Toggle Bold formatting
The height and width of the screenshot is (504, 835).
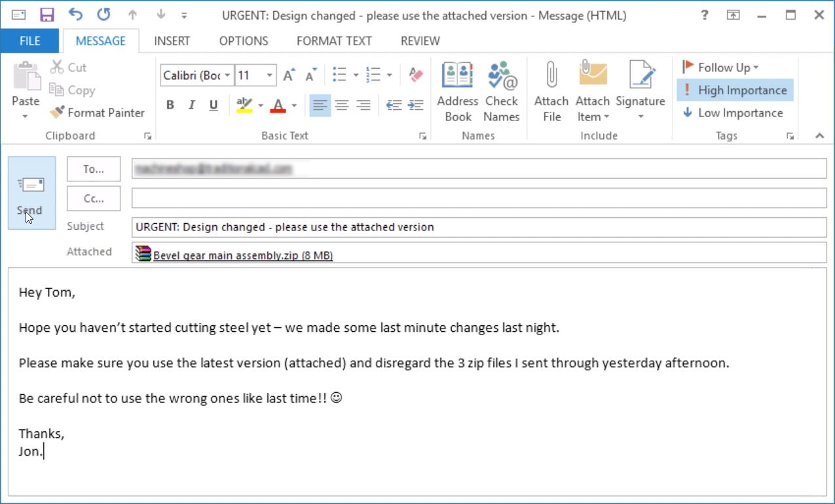click(x=170, y=105)
